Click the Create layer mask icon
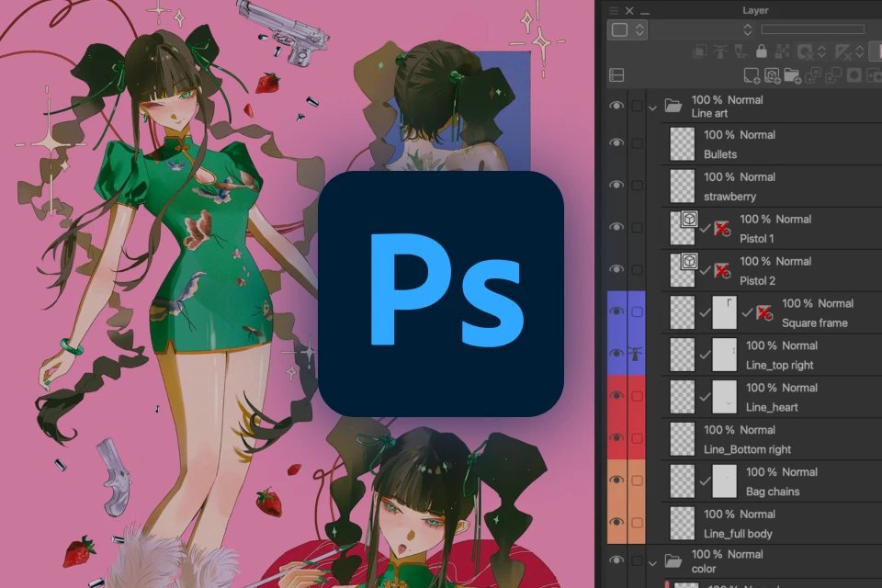882x588 pixels. 854,75
